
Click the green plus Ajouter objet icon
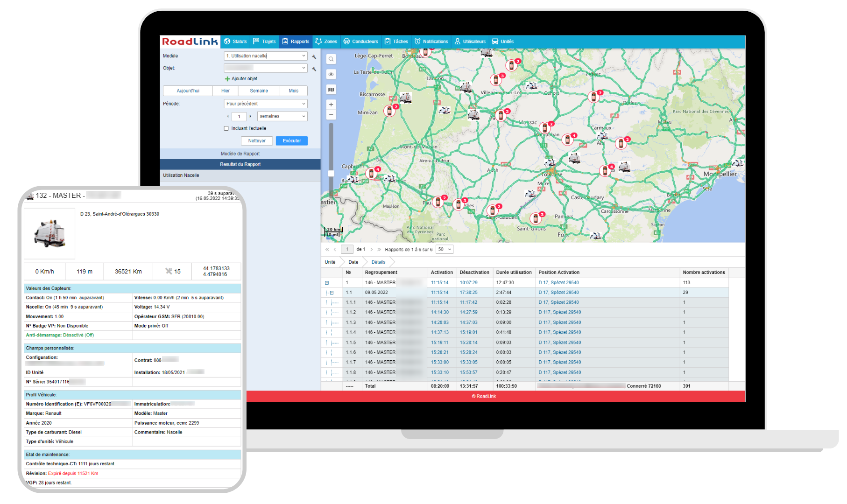pos(227,79)
